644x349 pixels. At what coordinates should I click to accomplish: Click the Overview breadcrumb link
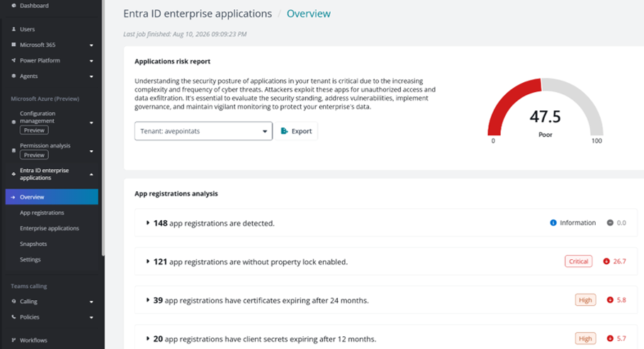pyautogui.click(x=308, y=13)
